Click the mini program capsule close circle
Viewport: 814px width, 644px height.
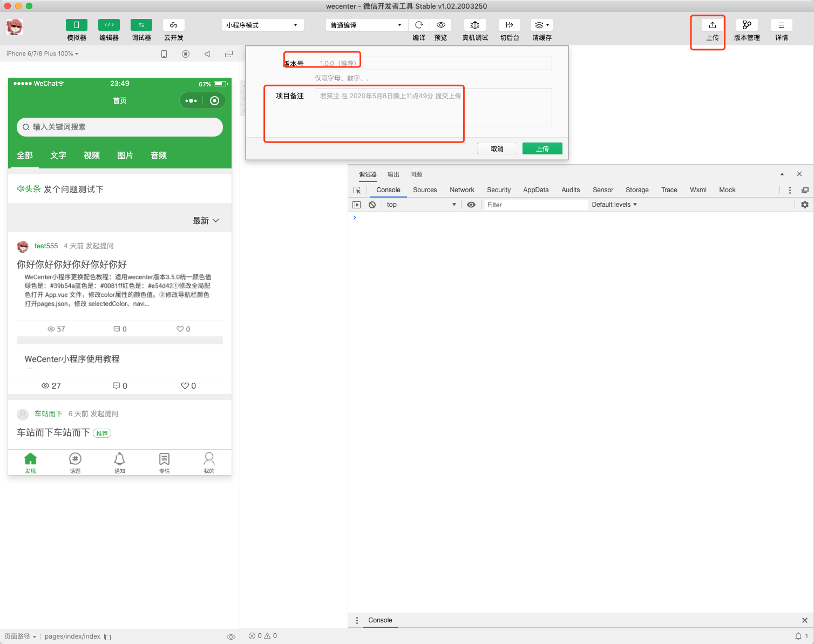point(214,101)
